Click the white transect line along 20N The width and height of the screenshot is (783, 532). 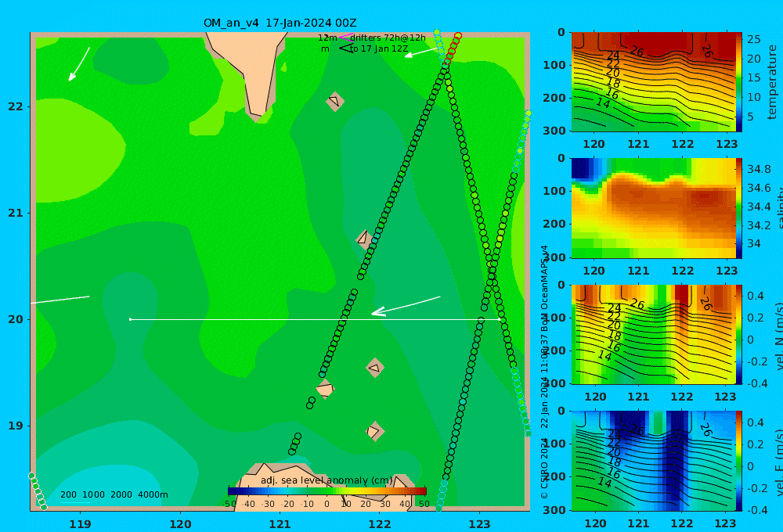315,319
